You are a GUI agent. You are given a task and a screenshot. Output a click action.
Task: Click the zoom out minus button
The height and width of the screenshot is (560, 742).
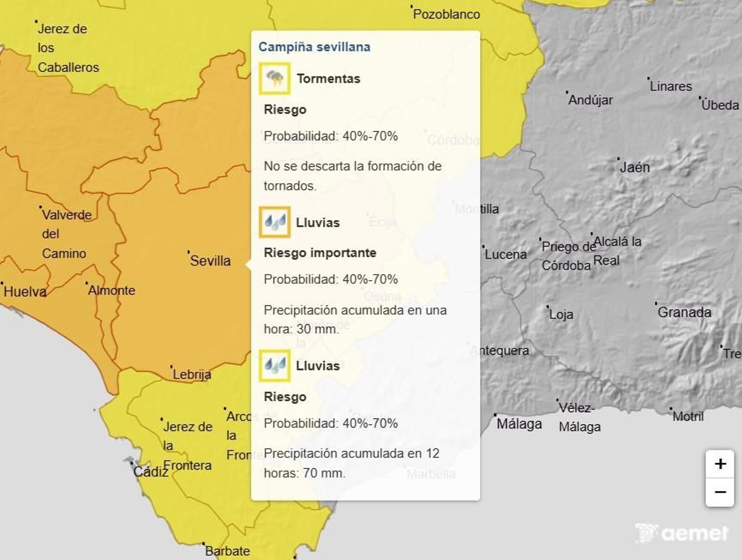[x=720, y=492]
